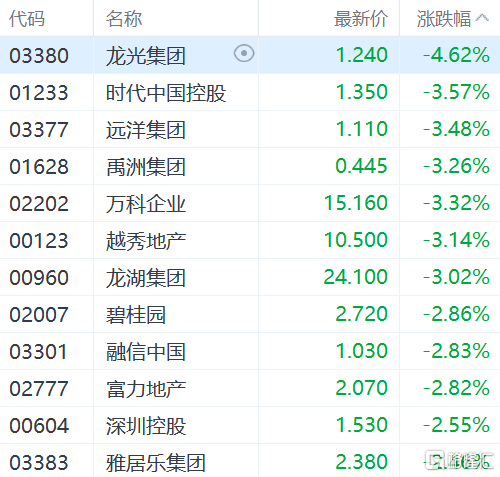The height and width of the screenshot is (477, 500).
Task: Click price 1.030
Action: coord(362,351)
